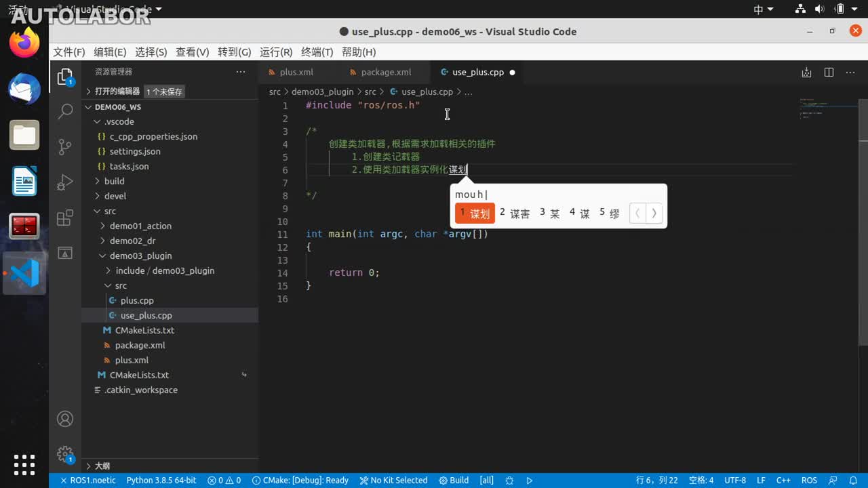Open the Extensions view
Image resolution: width=868 pixels, height=488 pixels.
[x=65, y=218]
